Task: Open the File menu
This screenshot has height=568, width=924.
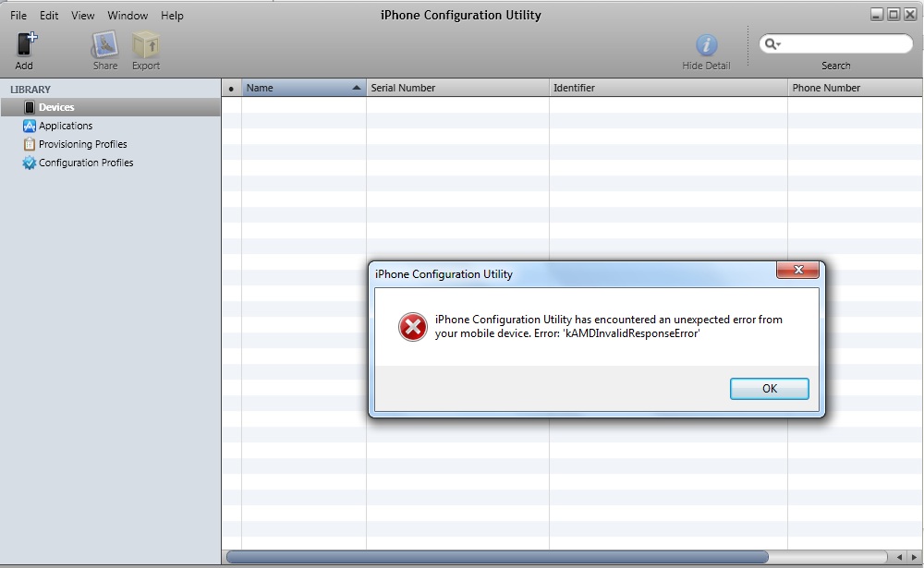Action: [18, 16]
